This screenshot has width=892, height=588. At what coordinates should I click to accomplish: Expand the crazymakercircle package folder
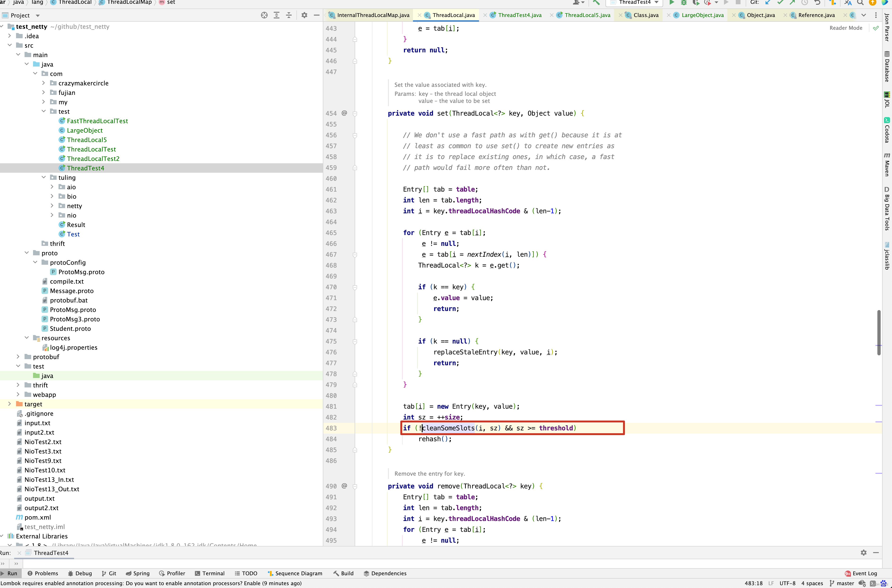[43, 83]
